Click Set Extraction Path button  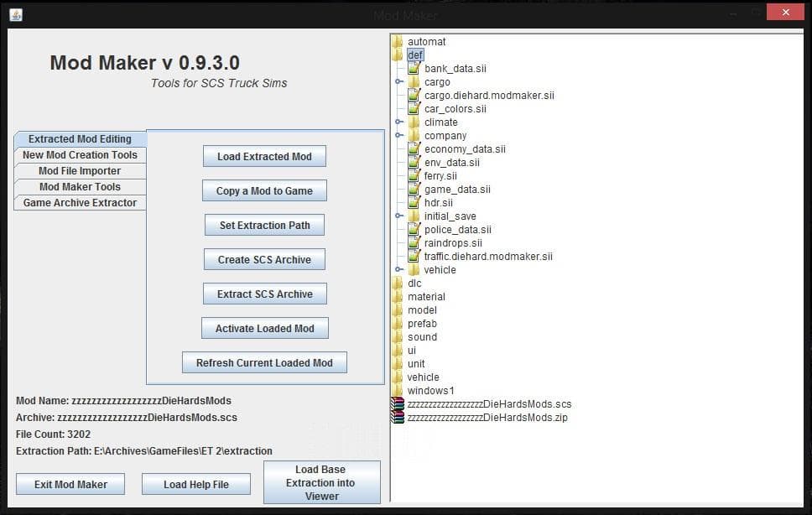coord(264,225)
